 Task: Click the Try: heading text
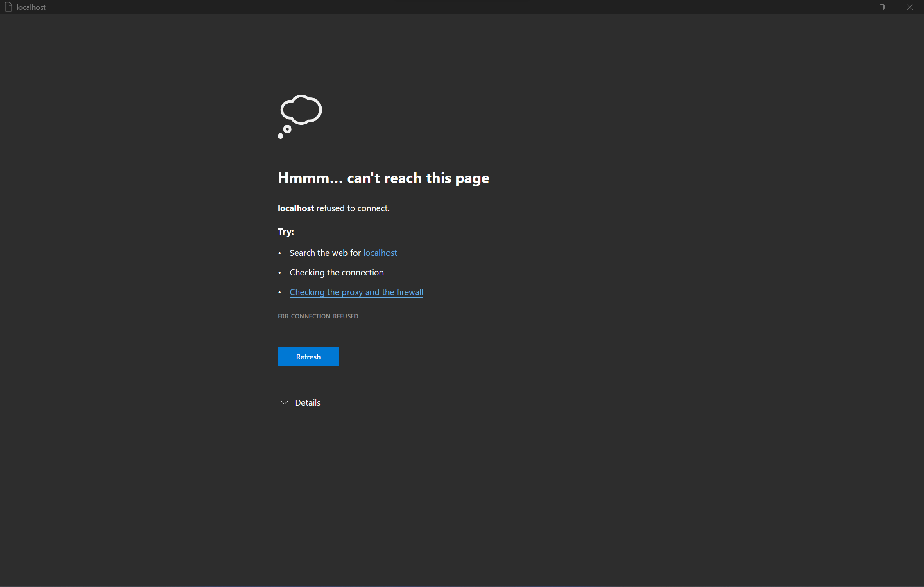tap(285, 231)
